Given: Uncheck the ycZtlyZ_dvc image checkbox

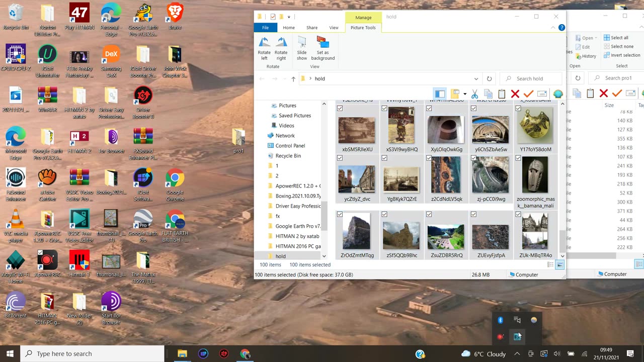Looking at the screenshot, I should 340,158.
